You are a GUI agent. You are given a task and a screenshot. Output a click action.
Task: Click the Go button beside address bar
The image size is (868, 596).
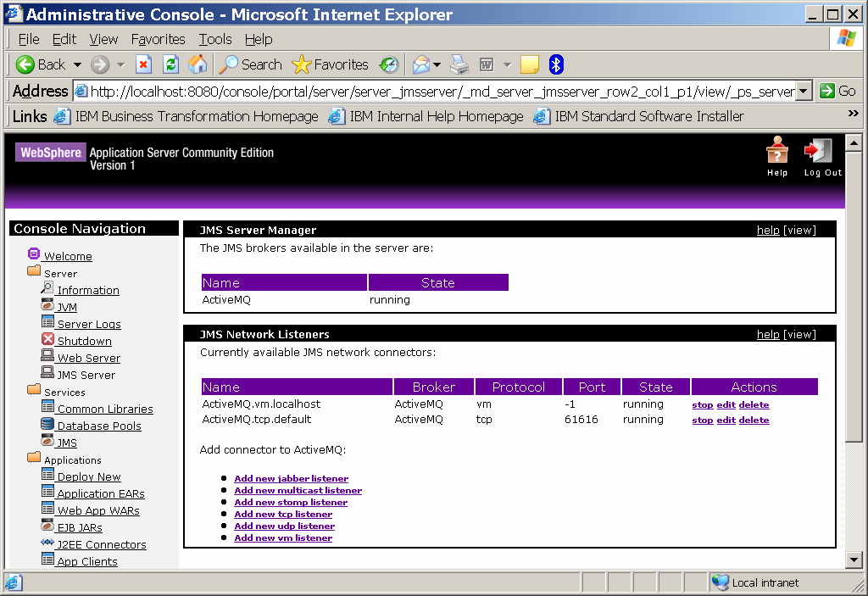[x=837, y=91]
